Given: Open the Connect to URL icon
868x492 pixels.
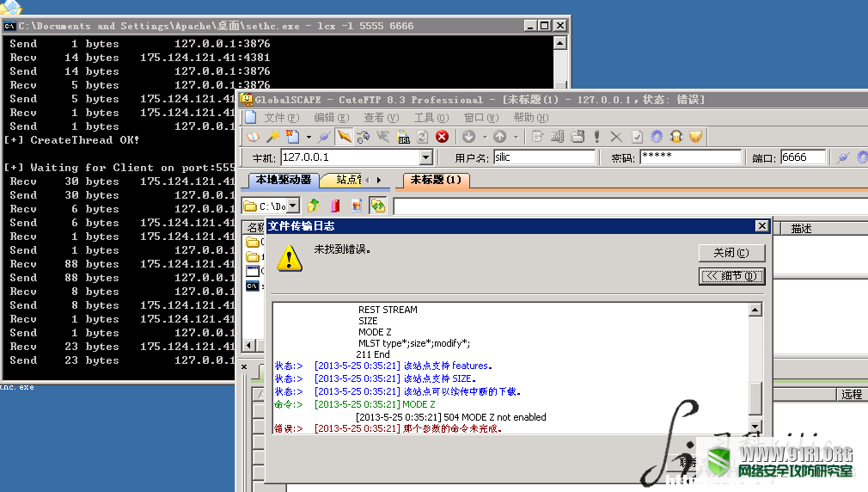Looking at the screenshot, I should tap(404, 136).
